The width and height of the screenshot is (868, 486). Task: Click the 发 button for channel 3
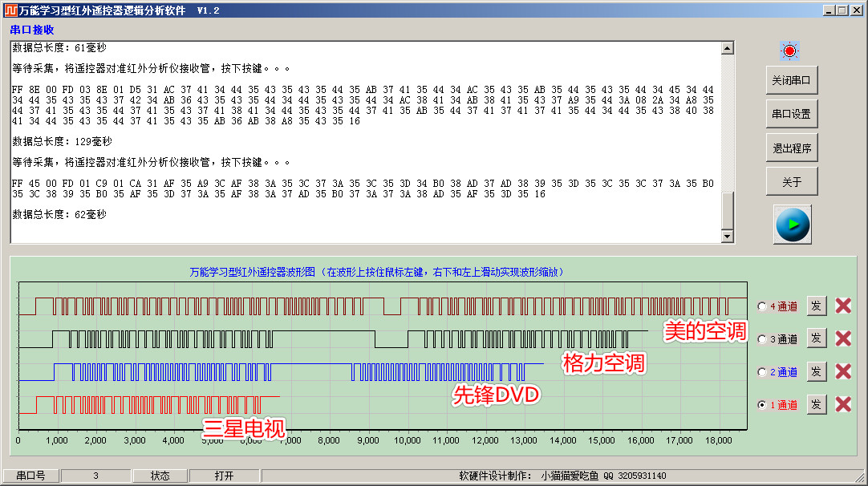(816, 338)
